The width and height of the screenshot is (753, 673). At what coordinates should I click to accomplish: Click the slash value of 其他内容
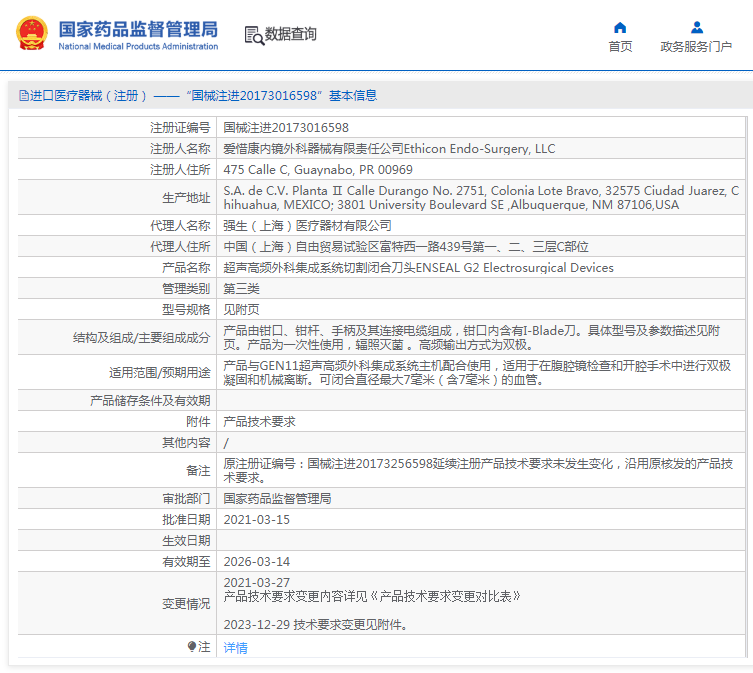point(226,443)
